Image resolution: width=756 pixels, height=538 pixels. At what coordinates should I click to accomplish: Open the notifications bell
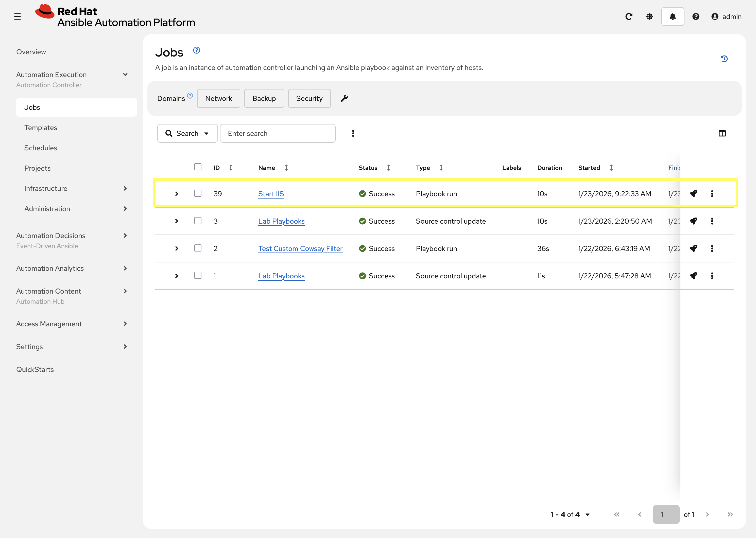(x=673, y=16)
